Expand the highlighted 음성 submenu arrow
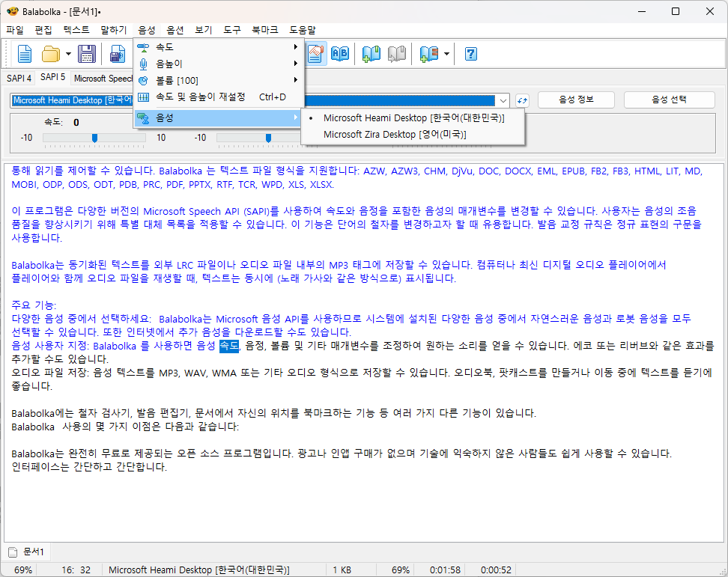Image resolution: width=728 pixels, height=577 pixels. [295, 117]
